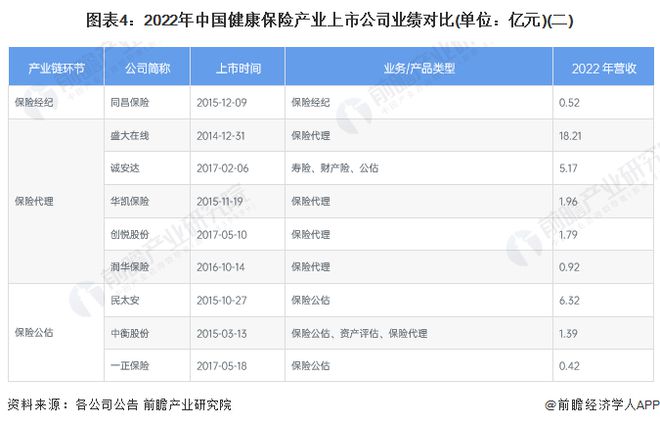
Task: Select the revenue value 5.17
Action: tap(568, 168)
